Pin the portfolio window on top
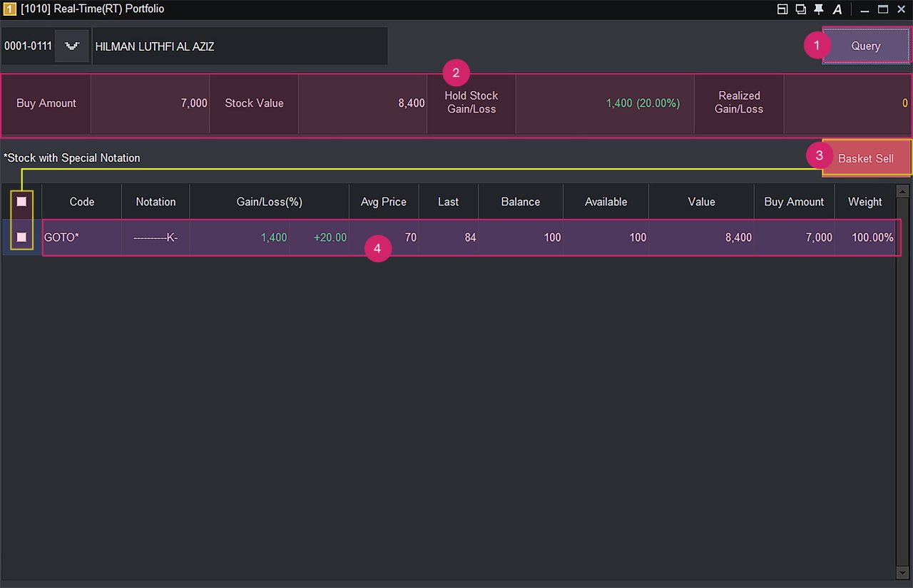Image resolution: width=913 pixels, height=588 pixels. pos(819,9)
